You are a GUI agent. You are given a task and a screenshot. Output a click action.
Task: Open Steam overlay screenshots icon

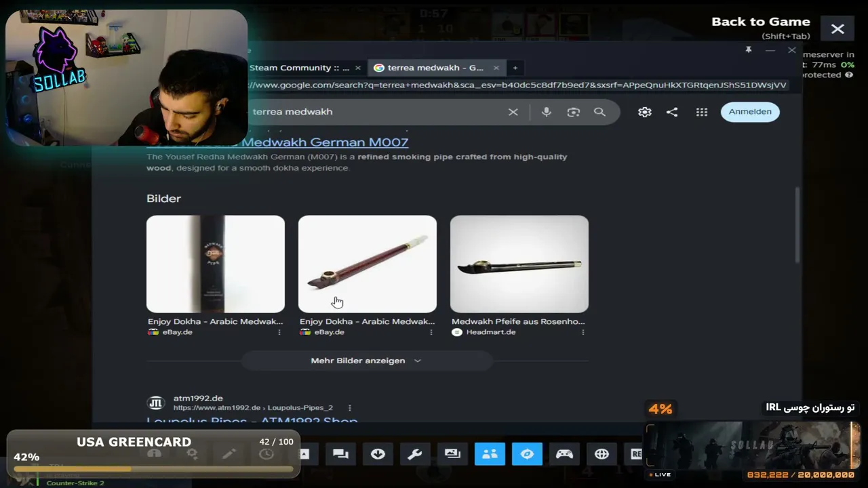click(452, 454)
